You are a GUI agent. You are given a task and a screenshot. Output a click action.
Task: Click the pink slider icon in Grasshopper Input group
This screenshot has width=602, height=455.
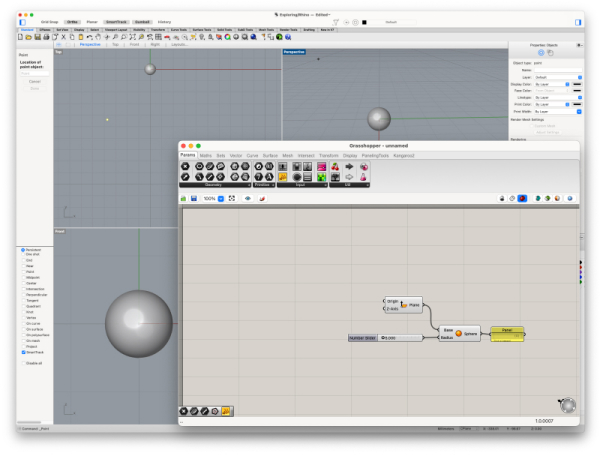pyautogui.click(x=321, y=167)
